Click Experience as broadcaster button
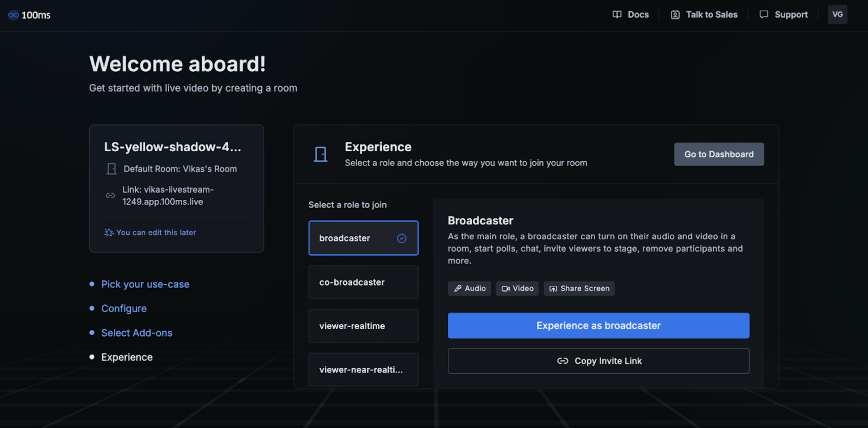Image resolution: width=868 pixels, height=428 pixels. [598, 326]
